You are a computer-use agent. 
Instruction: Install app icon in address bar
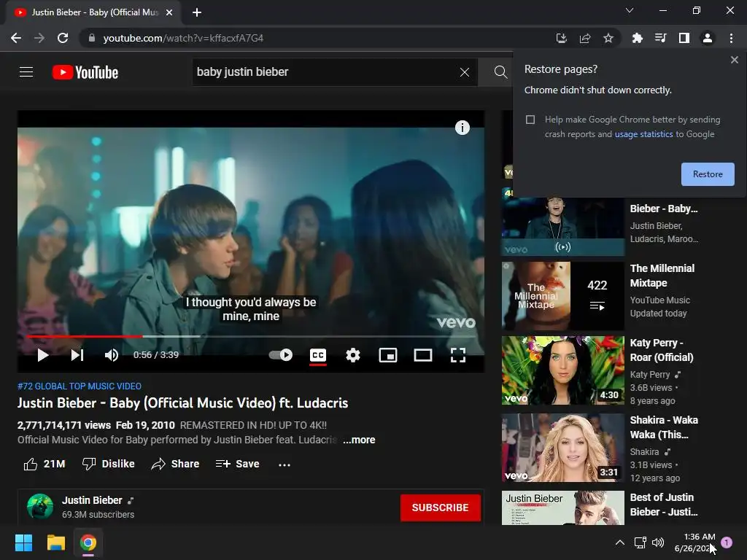pyautogui.click(x=561, y=38)
